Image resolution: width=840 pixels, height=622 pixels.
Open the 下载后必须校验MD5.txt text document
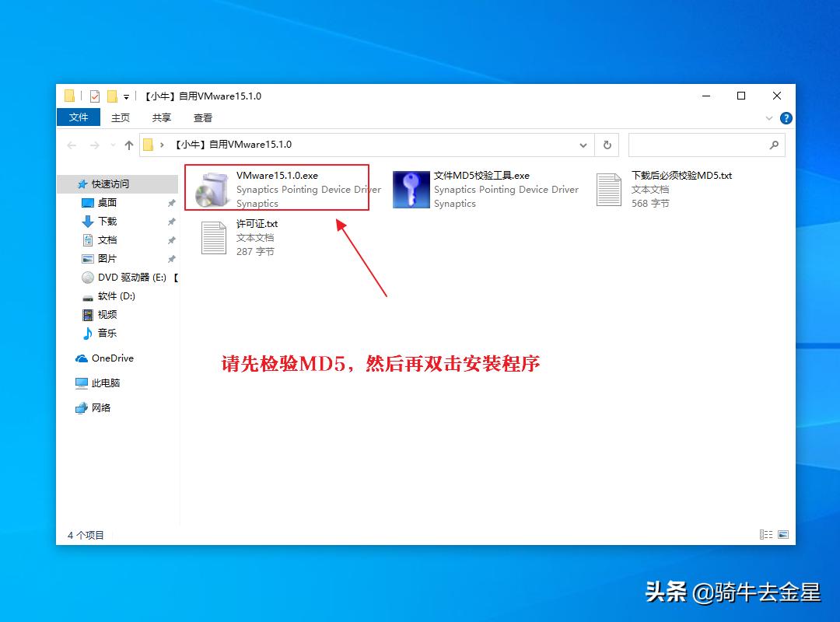coord(611,188)
